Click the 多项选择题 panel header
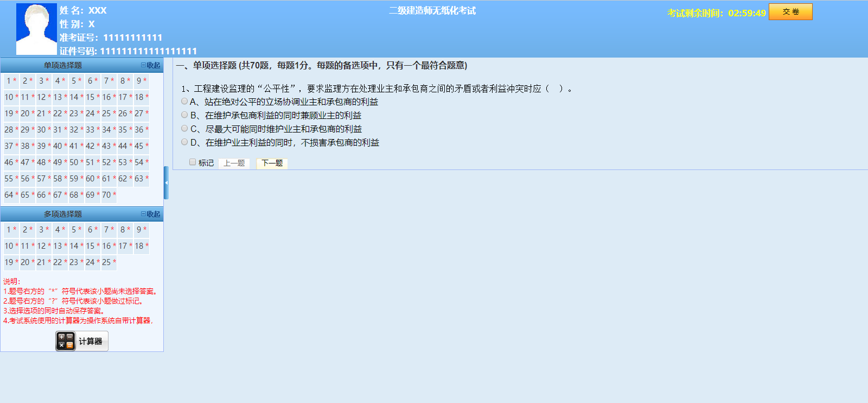 coord(63,214)
